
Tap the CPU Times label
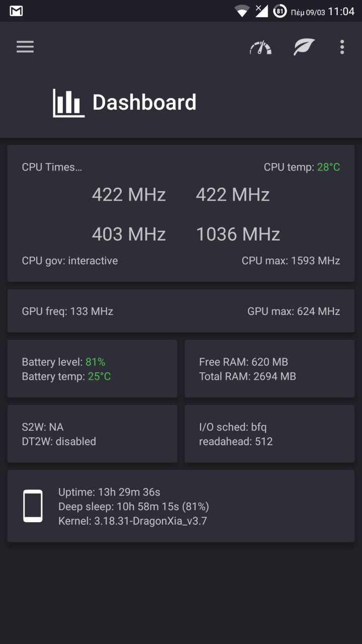click(x=52, y=167)
